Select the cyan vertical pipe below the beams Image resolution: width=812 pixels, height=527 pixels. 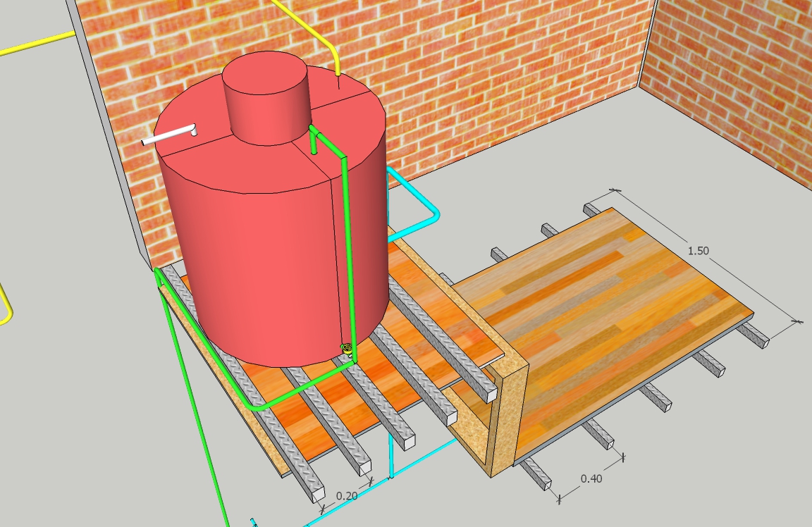pos(392,458)
